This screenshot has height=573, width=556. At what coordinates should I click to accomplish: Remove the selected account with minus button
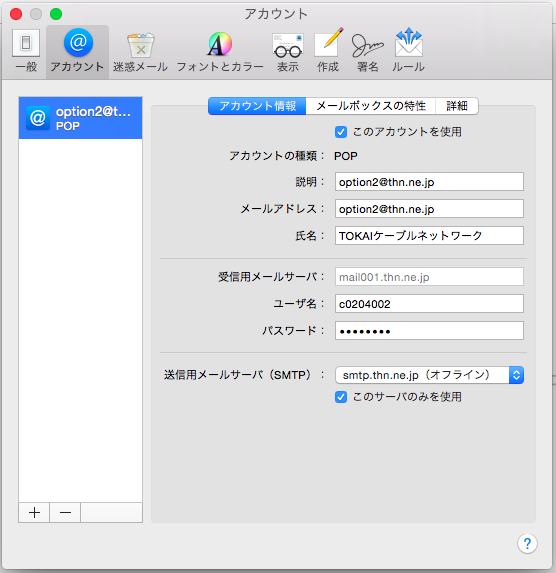(x=65, y=512)
